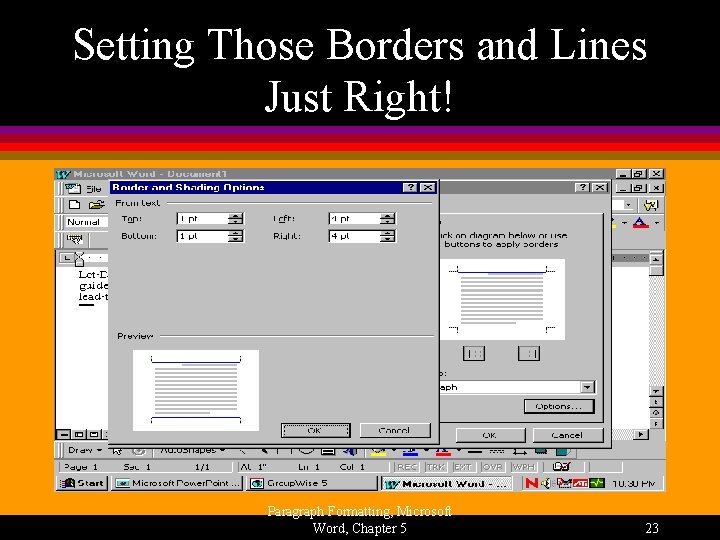Click the Preview thumbnail in Options dialog

196,390
